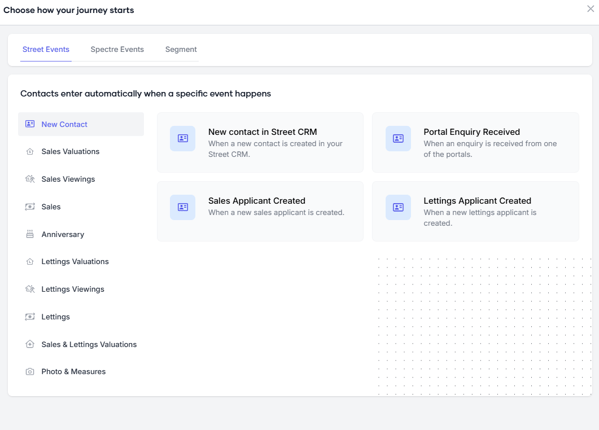The image size is (599, 430).
Task: Close the journey start dialog
Action: click(x=590, y=9)
